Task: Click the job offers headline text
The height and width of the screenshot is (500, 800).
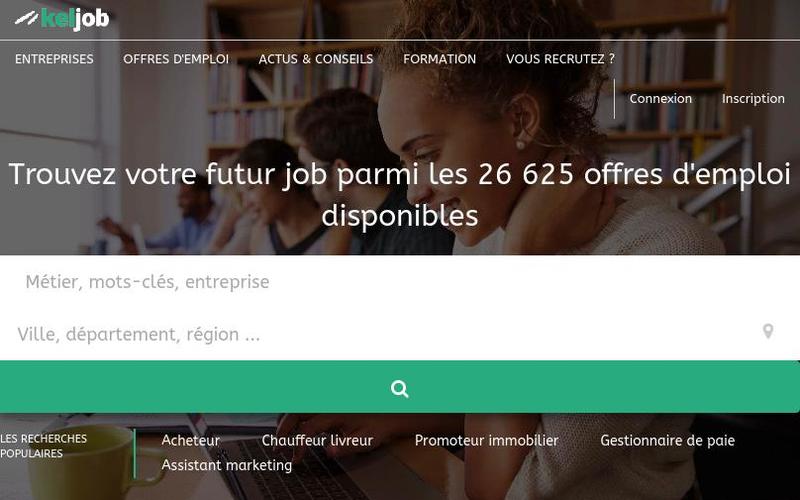Action: [400, 194]
